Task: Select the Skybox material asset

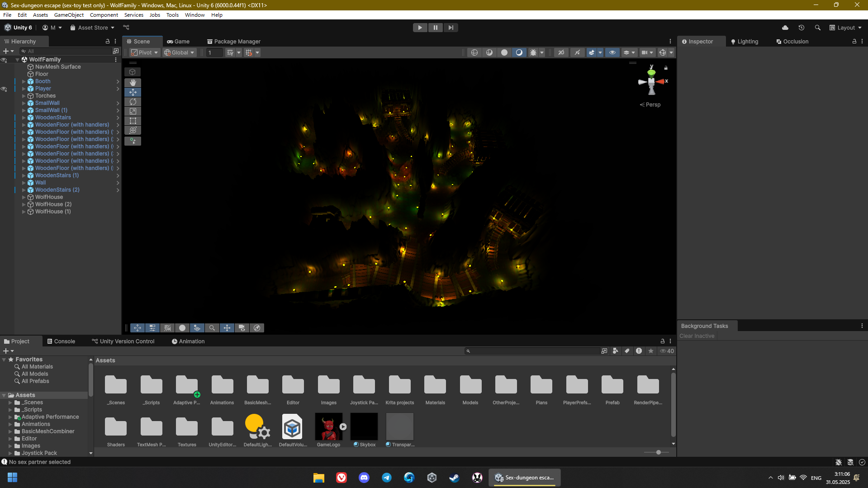Action: tap(364, 430)
